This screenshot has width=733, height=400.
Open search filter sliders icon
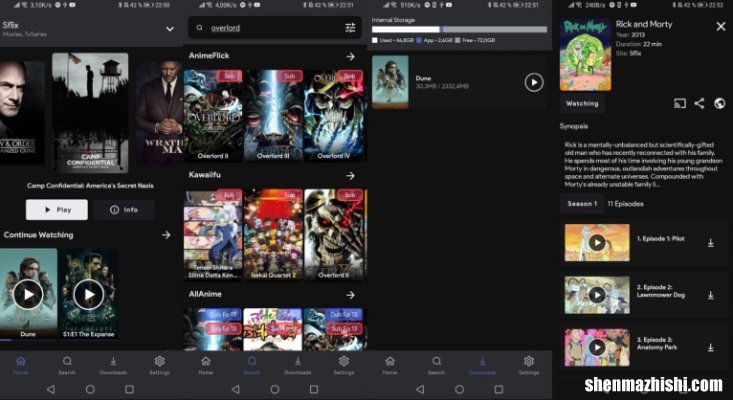[350, 28]
